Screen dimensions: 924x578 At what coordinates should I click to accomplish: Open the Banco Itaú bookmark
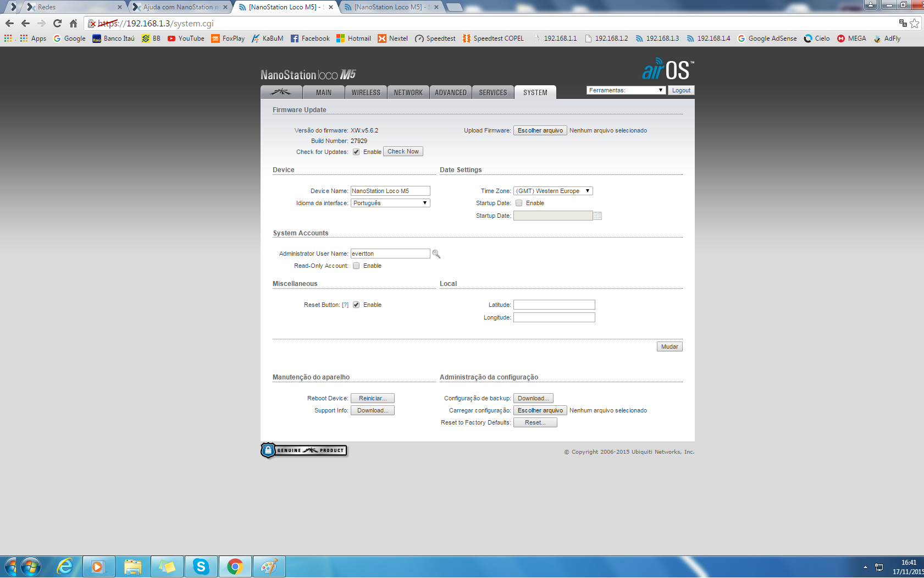113,38
